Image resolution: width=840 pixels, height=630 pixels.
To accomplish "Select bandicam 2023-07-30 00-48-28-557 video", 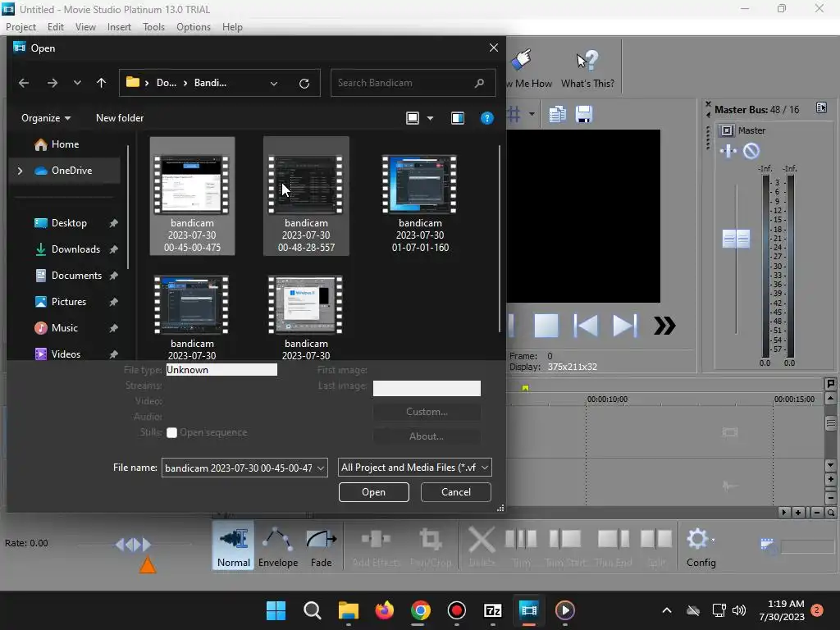I will [306, 196].
